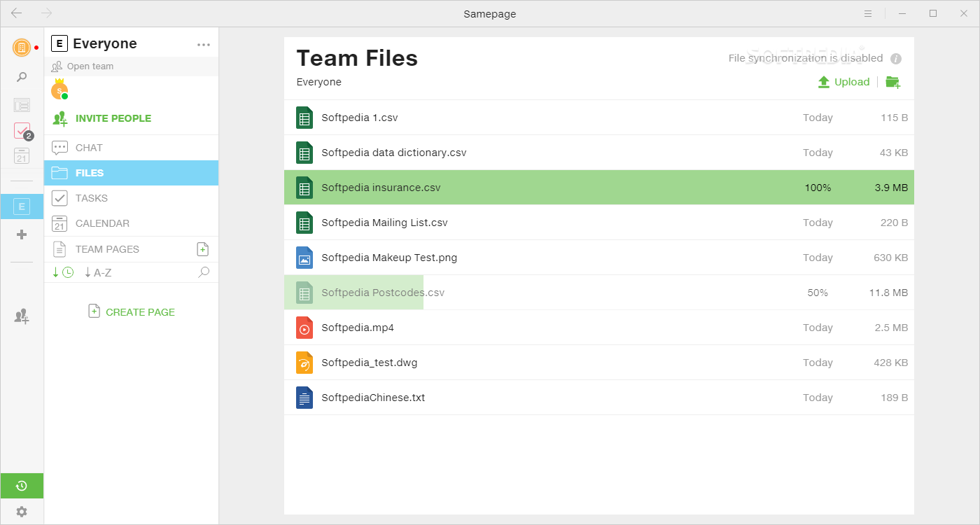The height and width of the screenshot is (525, 980).
Task: Click Upload button
Action: [843, 82]
